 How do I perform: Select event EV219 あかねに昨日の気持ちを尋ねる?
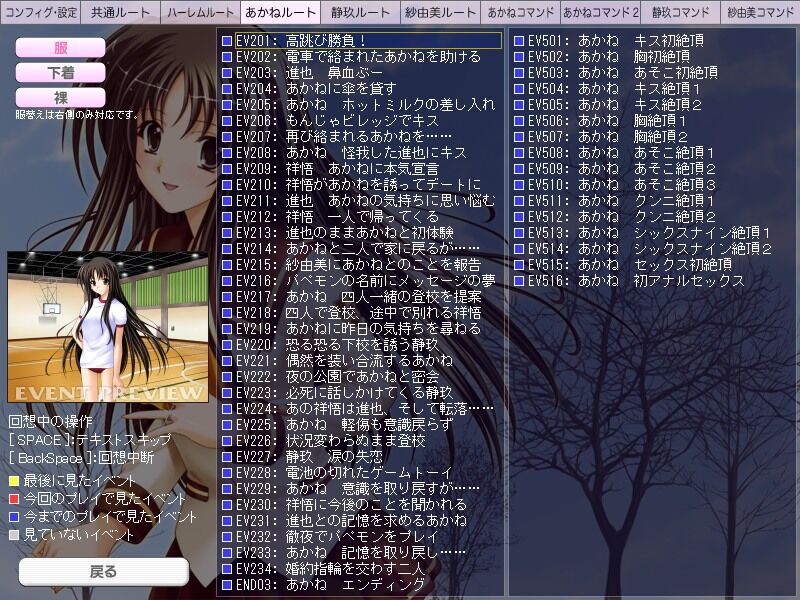tap(358, 329)
